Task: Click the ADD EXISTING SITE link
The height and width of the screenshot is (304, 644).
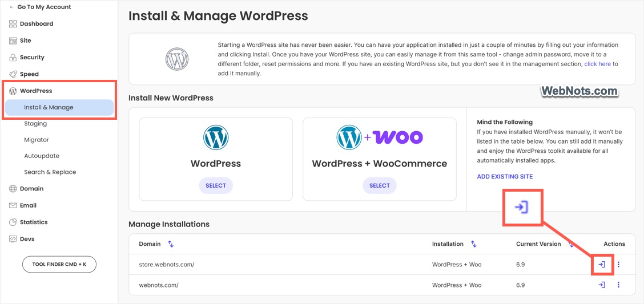Action: [x=505, y=177]
